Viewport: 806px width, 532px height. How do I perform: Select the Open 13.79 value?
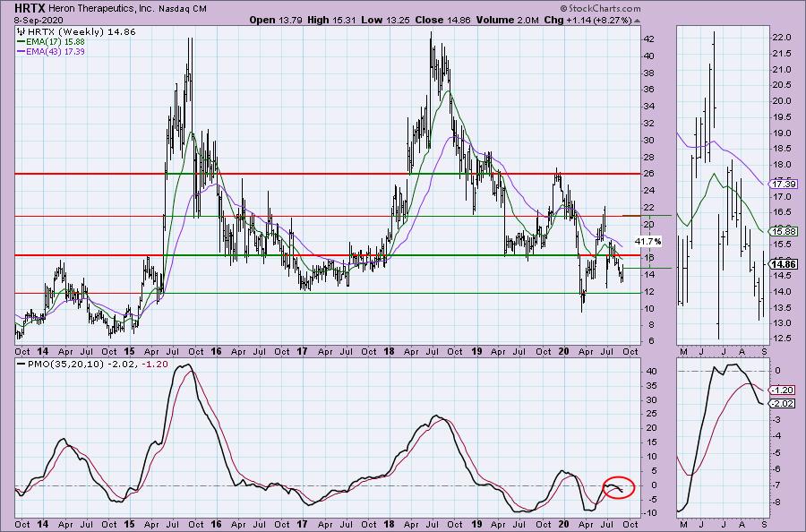(x=276, y=20)
